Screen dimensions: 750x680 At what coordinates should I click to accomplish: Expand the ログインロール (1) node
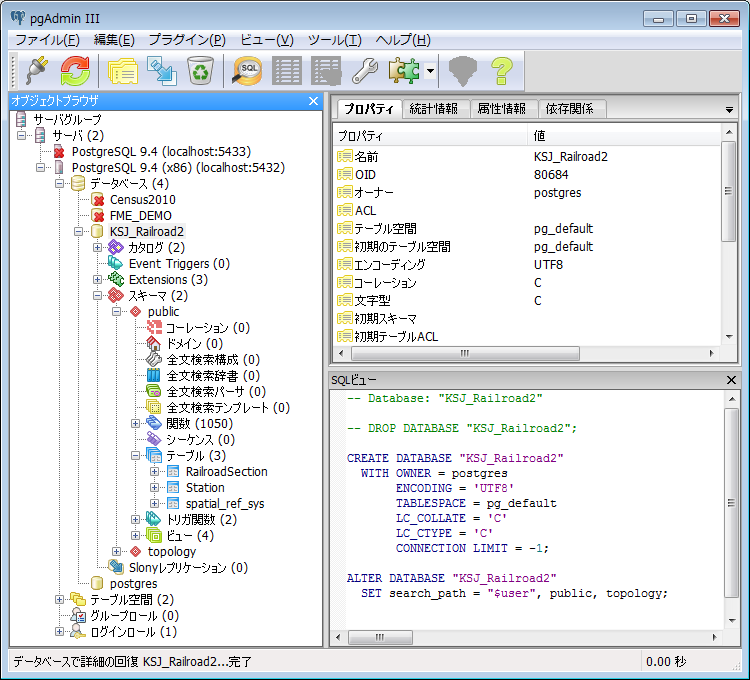[x=59, y=632]
